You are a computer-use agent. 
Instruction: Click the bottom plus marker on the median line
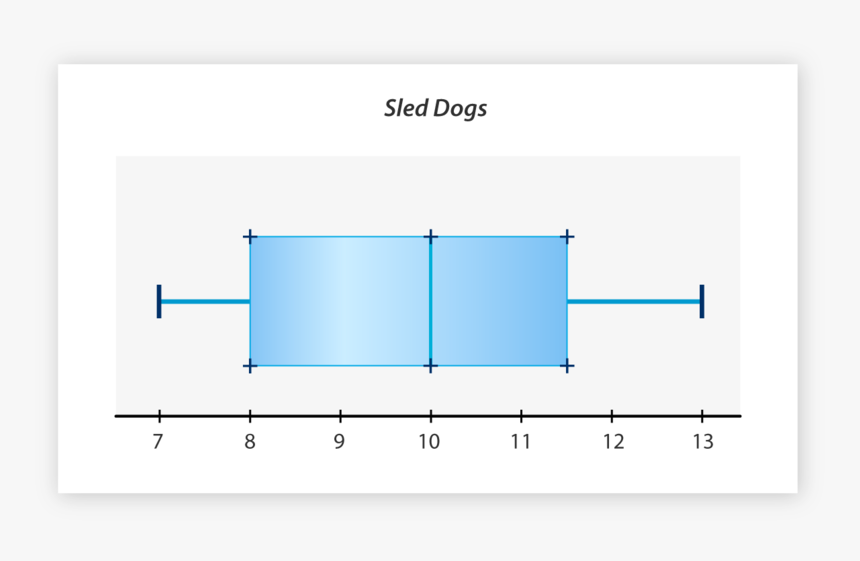(x=430, y=366)
